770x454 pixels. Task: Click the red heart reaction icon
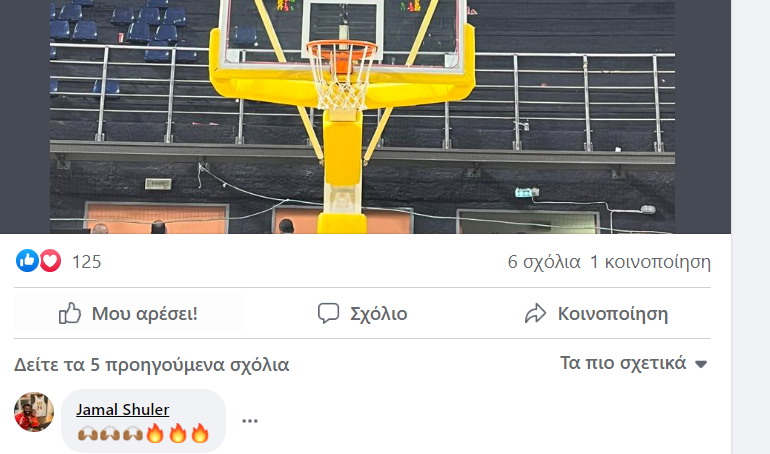point(50,261)
